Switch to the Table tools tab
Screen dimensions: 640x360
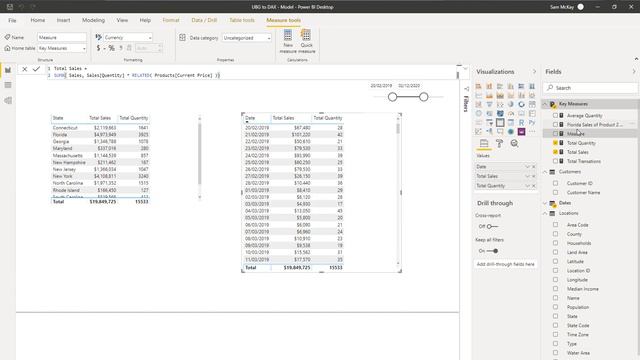(242, 20)
